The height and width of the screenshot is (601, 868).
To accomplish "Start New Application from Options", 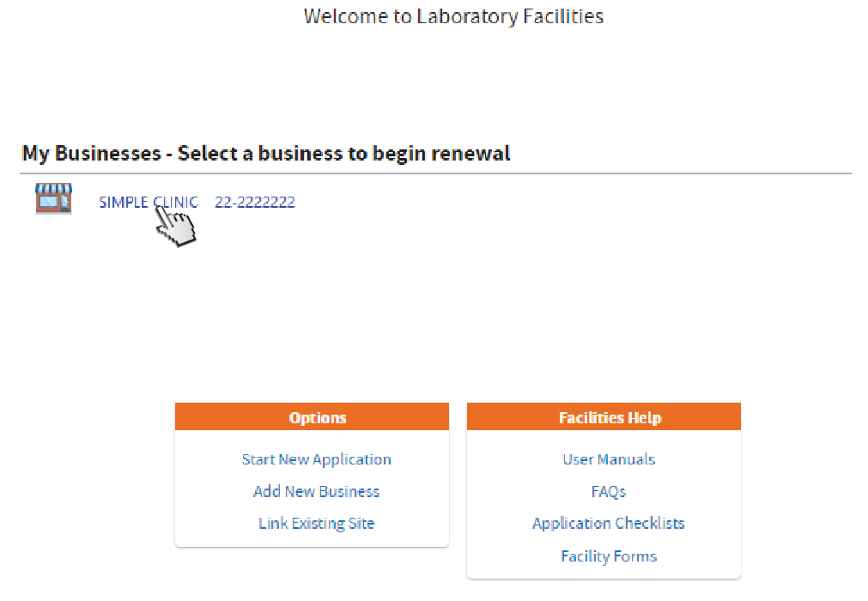I will point(316,459).
